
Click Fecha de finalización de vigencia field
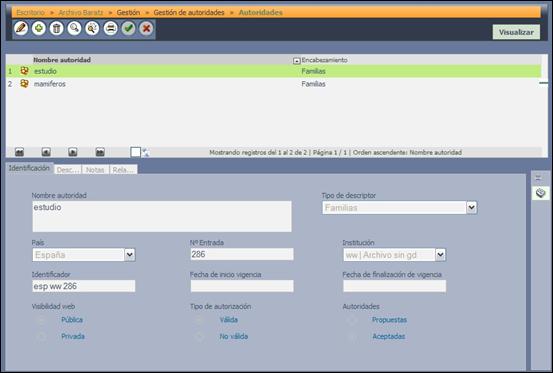pyautogui.click(x=394, y=286)
